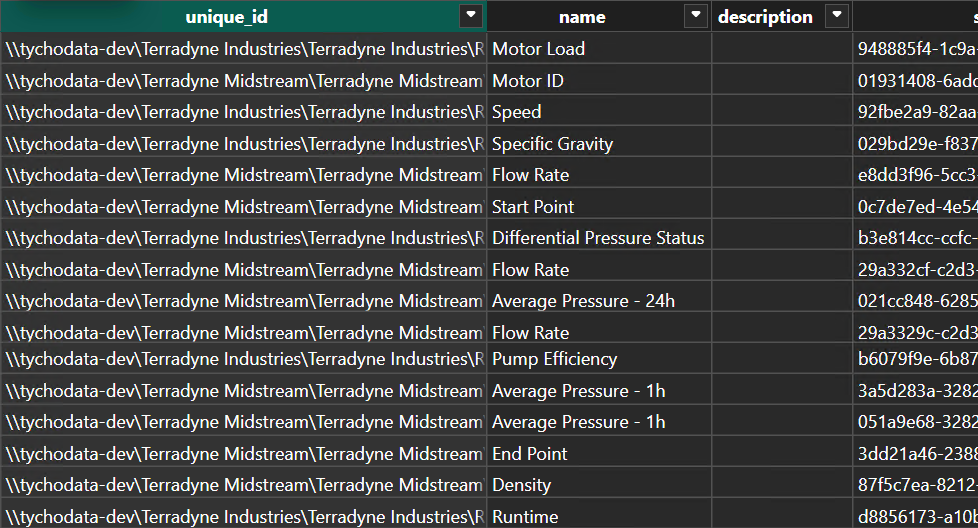Open the name column filter dropdown
This screenshot has width=978, height=528.
point(695,16)
